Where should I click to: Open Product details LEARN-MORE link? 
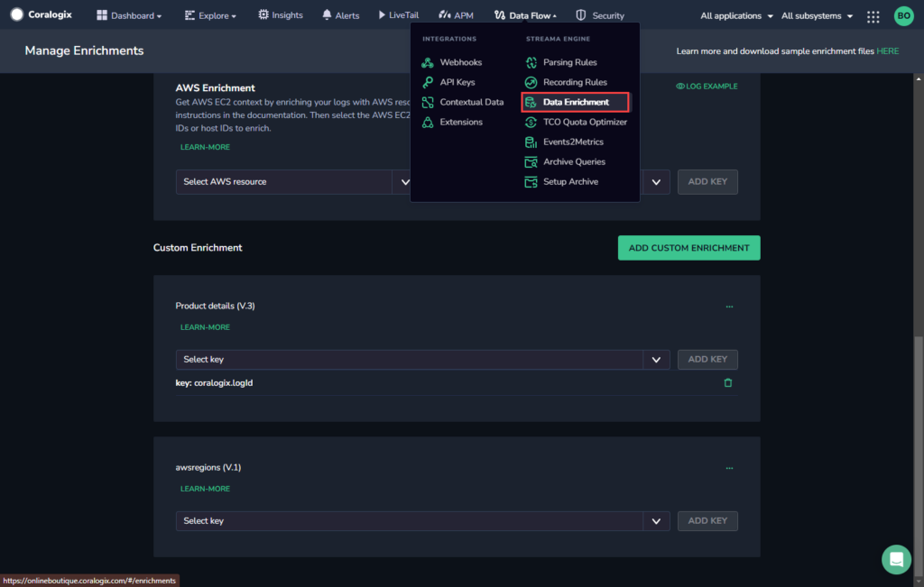click(205, 327)
